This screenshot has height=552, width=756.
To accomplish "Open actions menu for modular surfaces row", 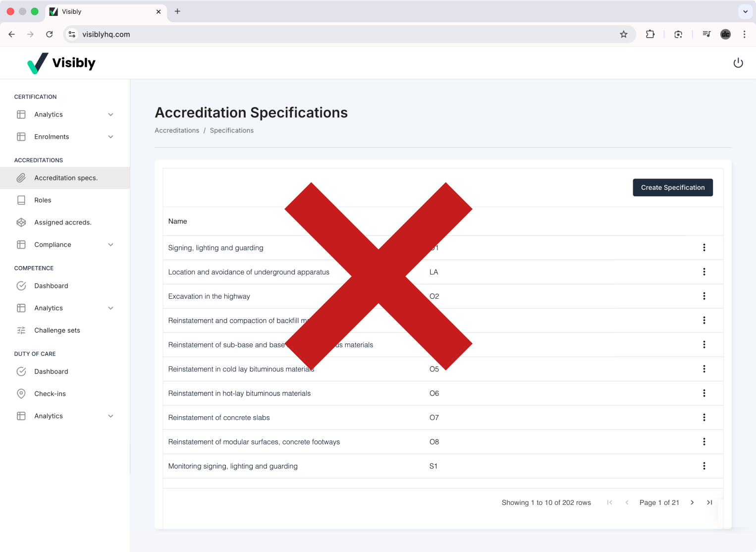I will tap(704, 442).
